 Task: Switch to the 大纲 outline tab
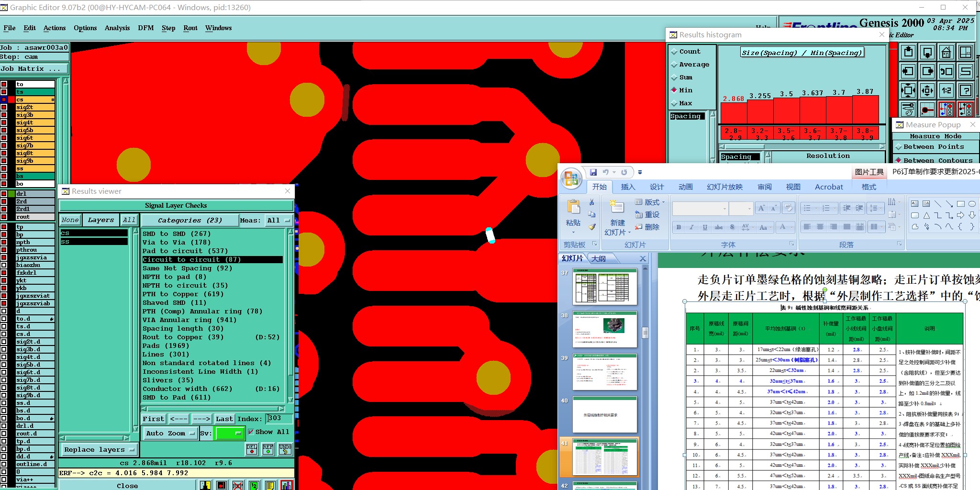tap(599, 258)
